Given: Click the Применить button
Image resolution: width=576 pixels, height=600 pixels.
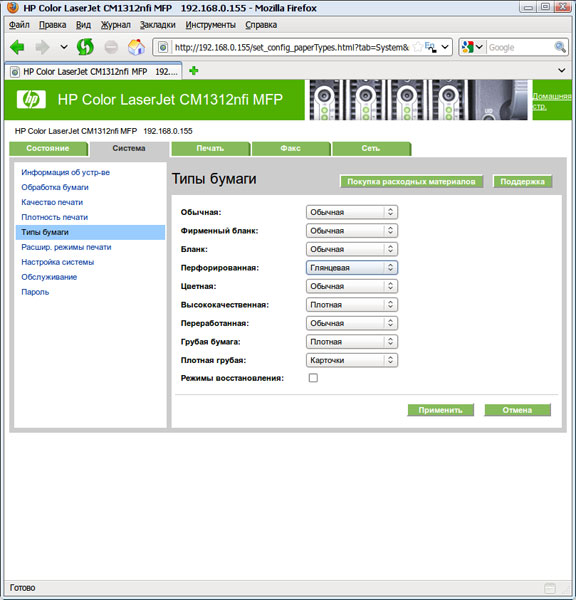Looking at the screenshot, I should (x=441, y=410).
